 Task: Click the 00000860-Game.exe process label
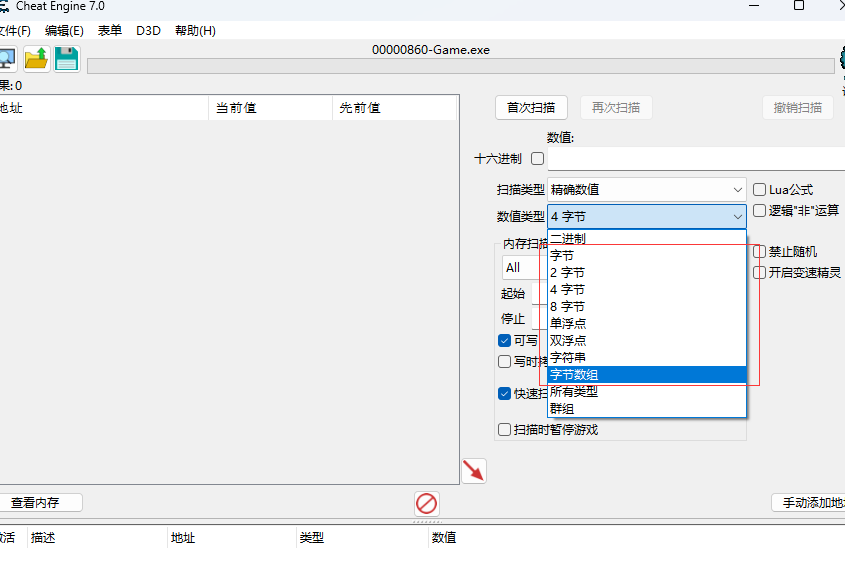pos(431,50)
